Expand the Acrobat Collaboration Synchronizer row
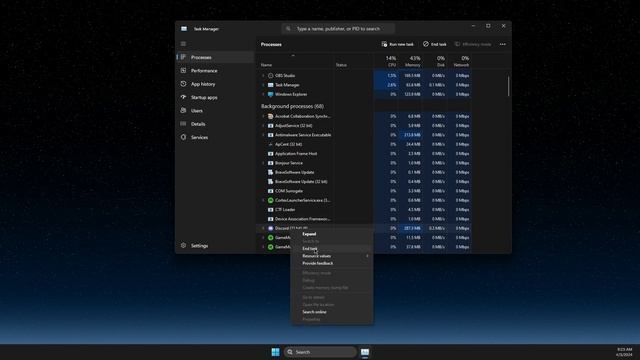The image size is (640, 360). pyautogui.click(x=263, y=116)
